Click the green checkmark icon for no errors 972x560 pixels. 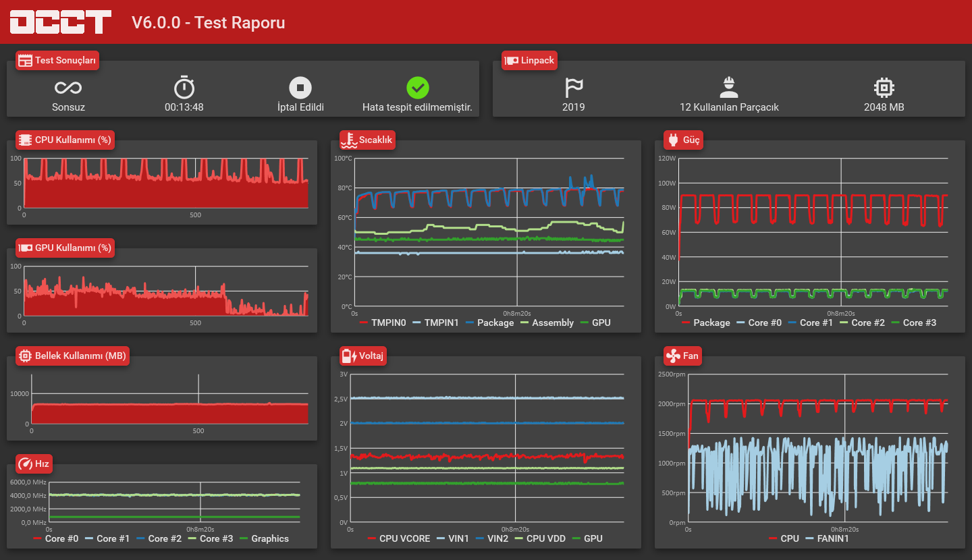[418, 88]
